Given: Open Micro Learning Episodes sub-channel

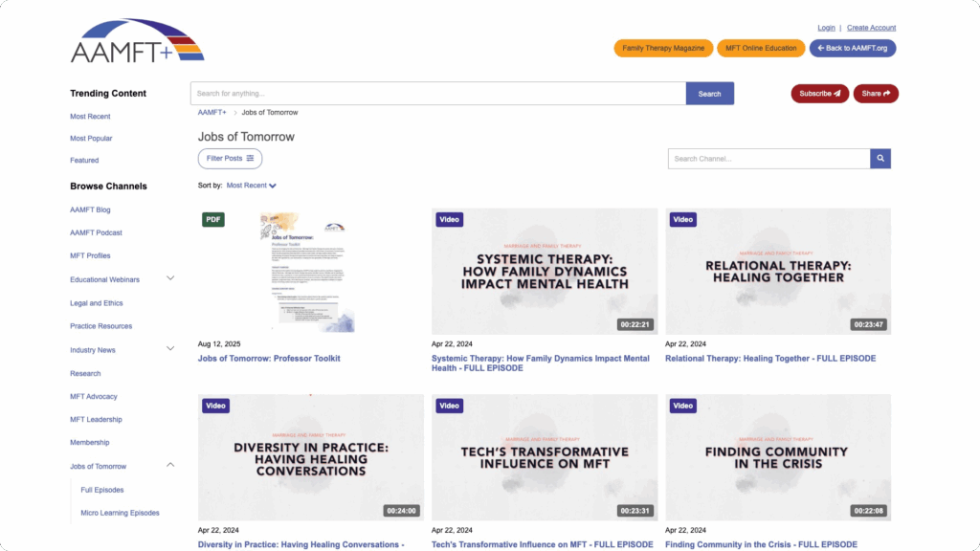Looking at the screenshot, I should tap(120, 513).
